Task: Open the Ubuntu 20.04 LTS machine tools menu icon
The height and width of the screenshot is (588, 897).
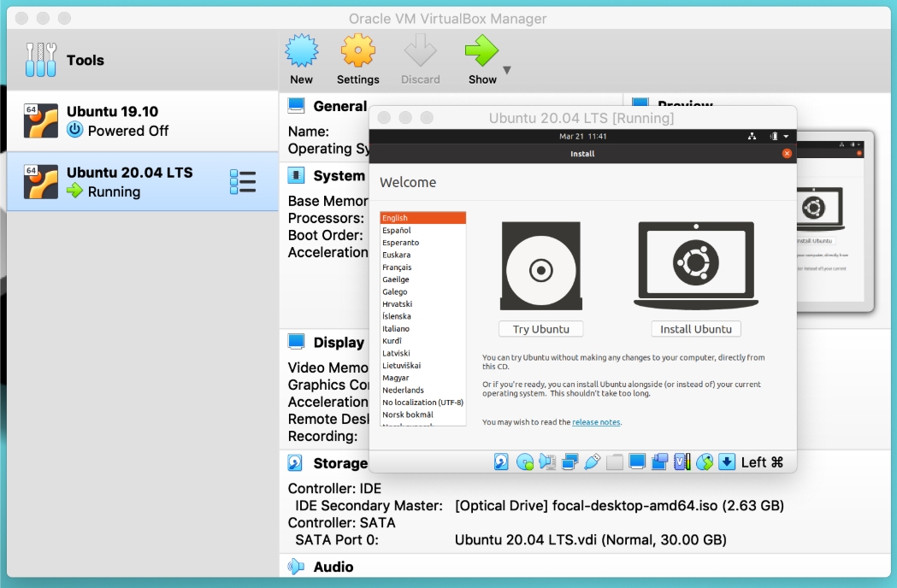Action: tap(243, 182)
